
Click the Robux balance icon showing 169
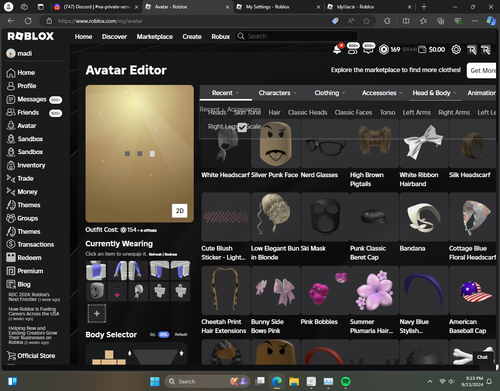[x=384, y=50]
